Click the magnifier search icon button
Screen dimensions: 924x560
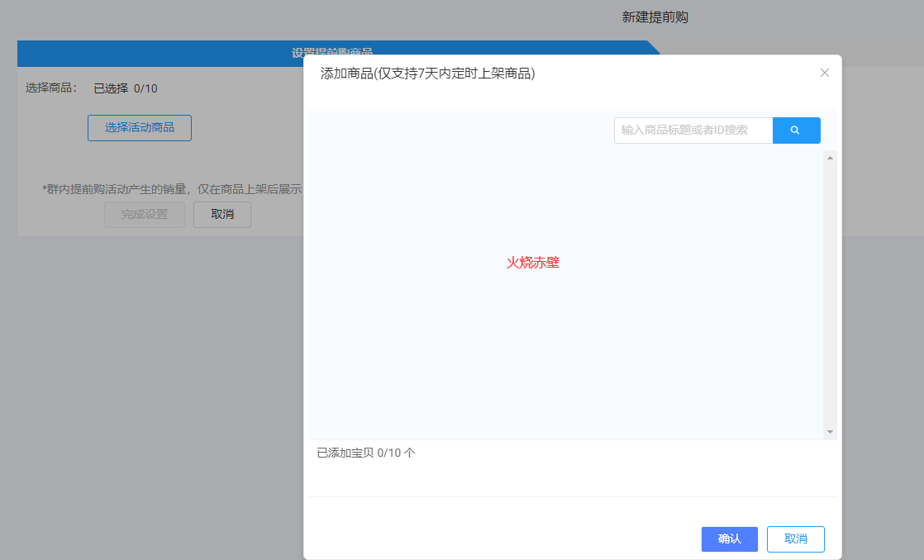796,131
